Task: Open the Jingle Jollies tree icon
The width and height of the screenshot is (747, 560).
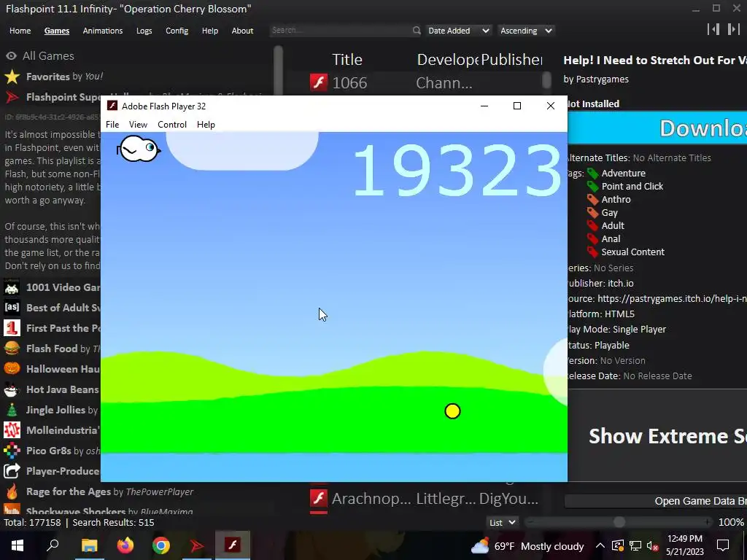Action: point(12,410)
